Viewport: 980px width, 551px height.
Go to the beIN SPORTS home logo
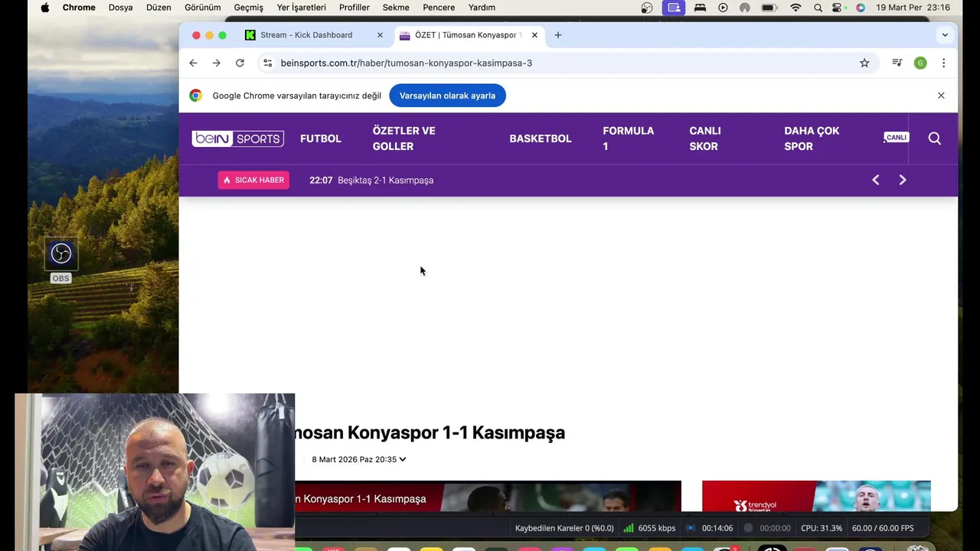pyautogui.click(x=238, y=139)
